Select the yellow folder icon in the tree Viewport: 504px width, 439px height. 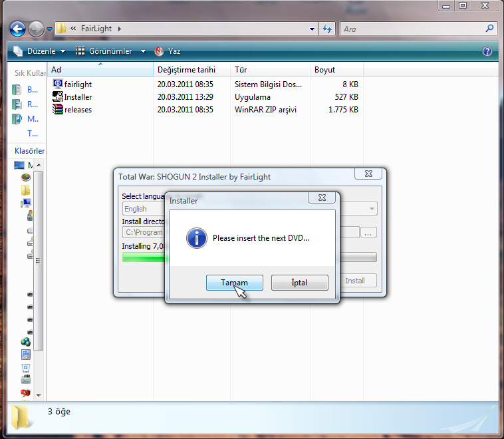click(25, 190)
